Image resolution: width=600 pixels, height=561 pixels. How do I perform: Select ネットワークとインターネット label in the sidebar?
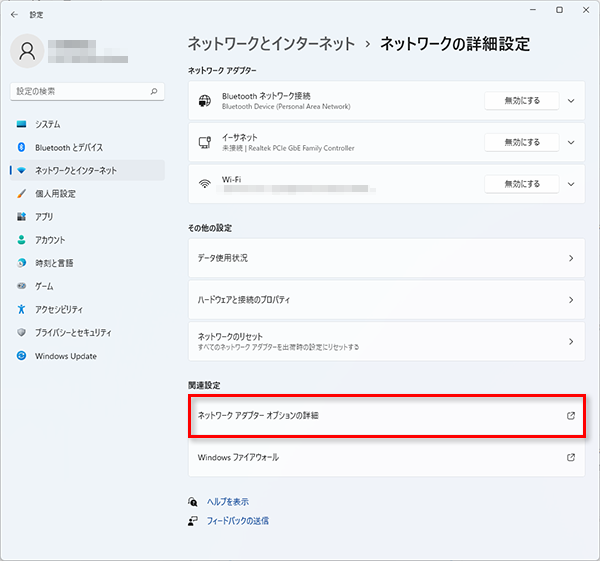coord(76,171)
